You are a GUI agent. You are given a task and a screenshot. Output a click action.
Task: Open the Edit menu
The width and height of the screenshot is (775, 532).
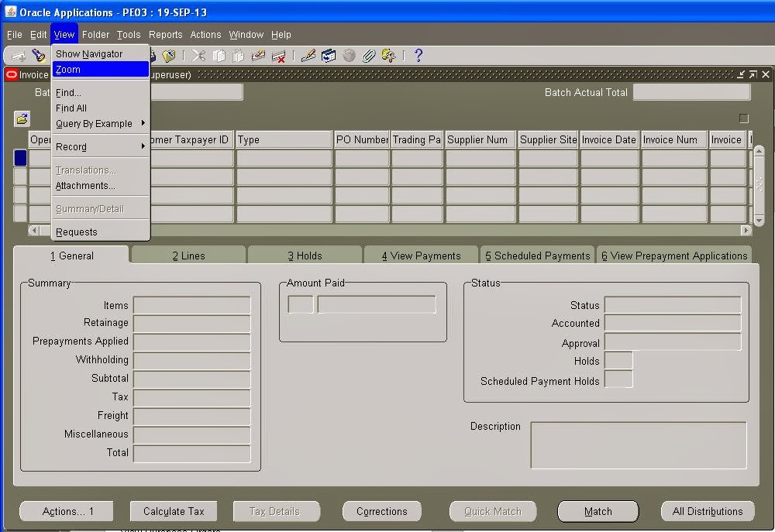(x=38, y=35)
